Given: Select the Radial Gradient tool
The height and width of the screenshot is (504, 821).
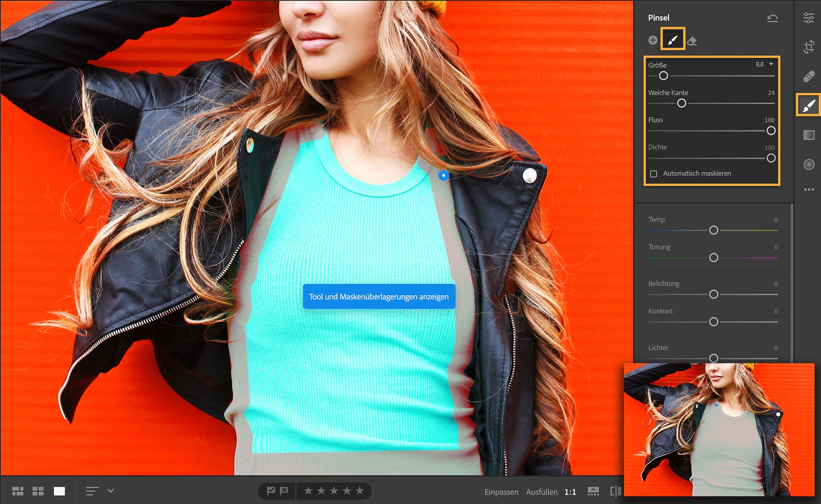Looking at the screenshot, I should pyautogui.click(x=809, y=163).
